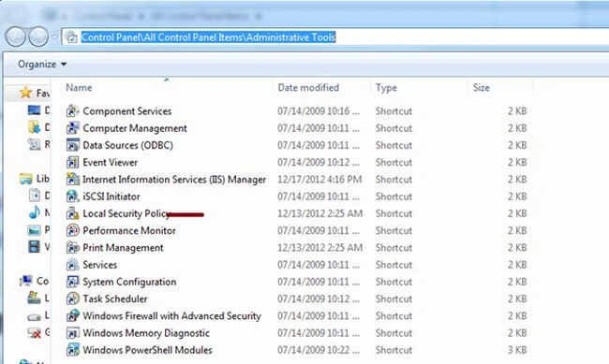Select the Windows Memory Diagnostic icon
Screen dimensions: 609x364
pos(73,333)
